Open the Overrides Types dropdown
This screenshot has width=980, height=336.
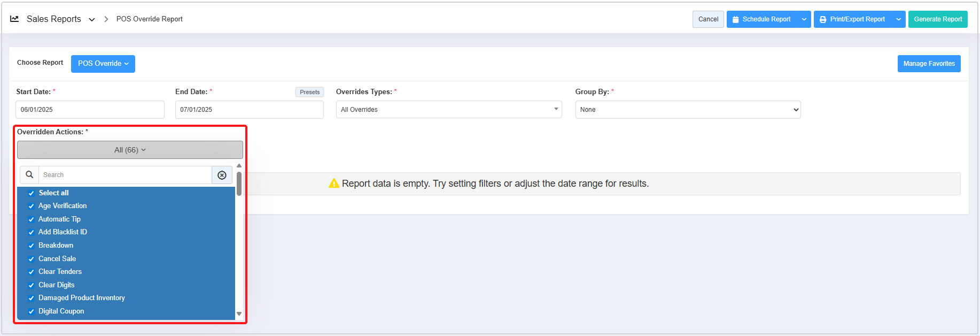click(x=448, y=110)
